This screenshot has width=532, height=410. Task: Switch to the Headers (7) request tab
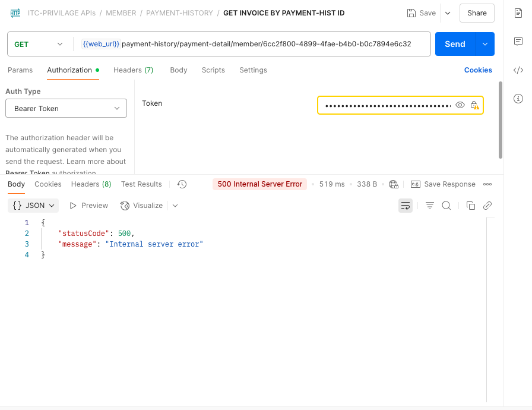click(133, 70)
